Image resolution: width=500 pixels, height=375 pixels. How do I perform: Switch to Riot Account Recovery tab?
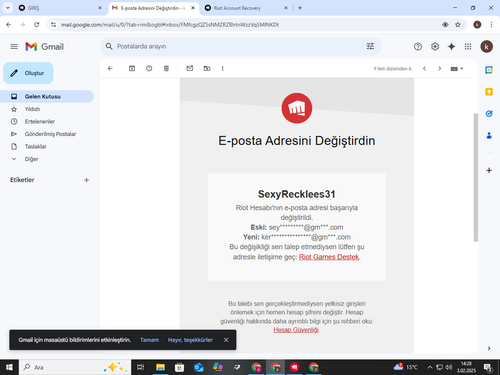(246, 8)
